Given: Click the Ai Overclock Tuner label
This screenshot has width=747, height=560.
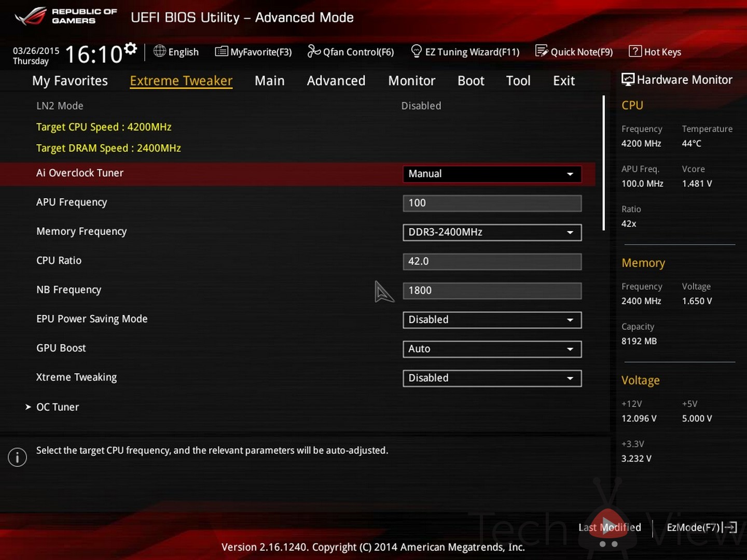Looking at the screenshot, I should 80,173.
